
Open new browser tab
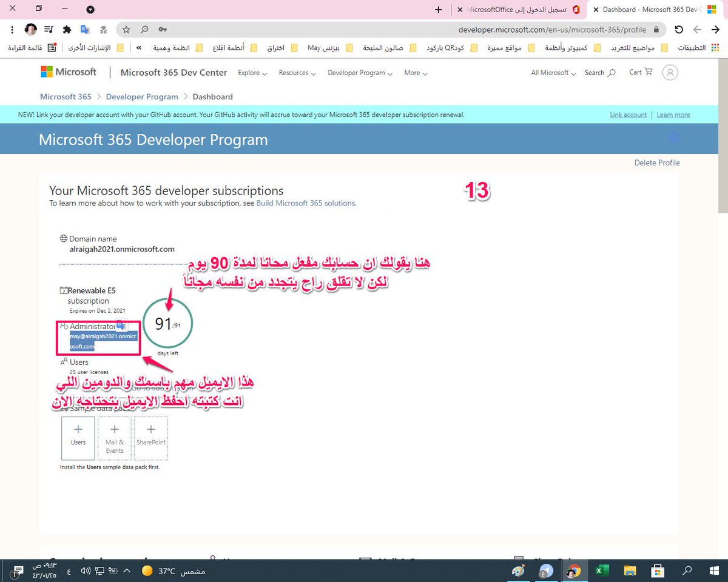[x=439, y=10]
